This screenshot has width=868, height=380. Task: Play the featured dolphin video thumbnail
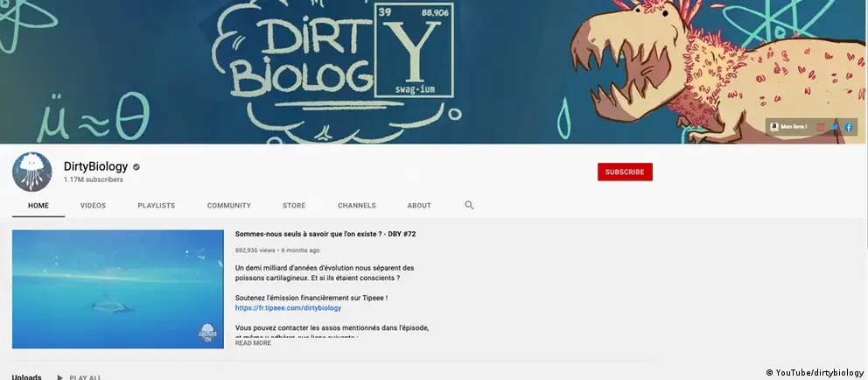pos(118,289)
